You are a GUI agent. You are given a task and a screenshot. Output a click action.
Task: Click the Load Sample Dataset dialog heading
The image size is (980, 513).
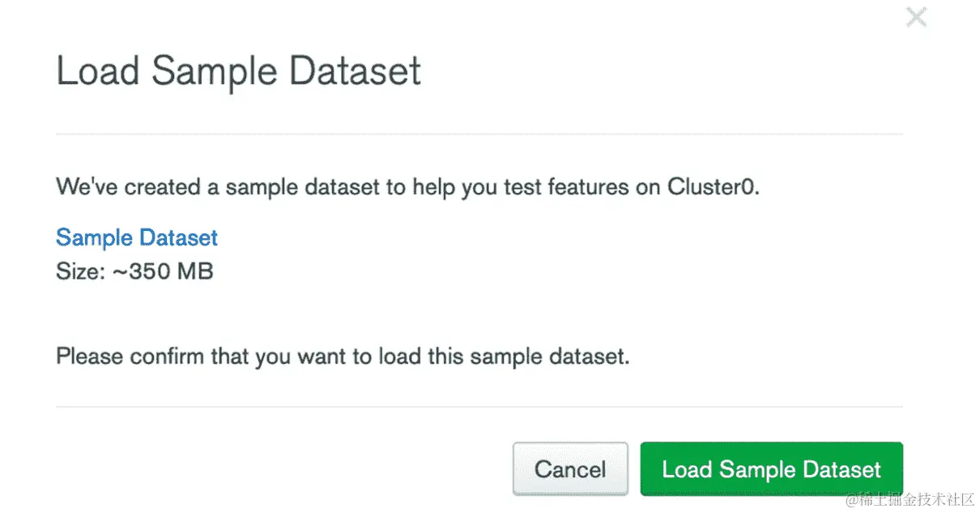coord(239,71)
